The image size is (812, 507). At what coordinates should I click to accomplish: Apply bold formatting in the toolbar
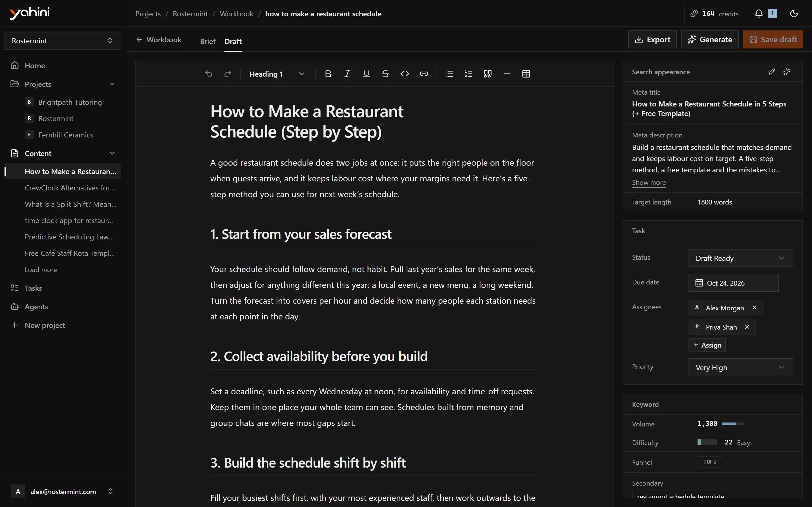328,74
